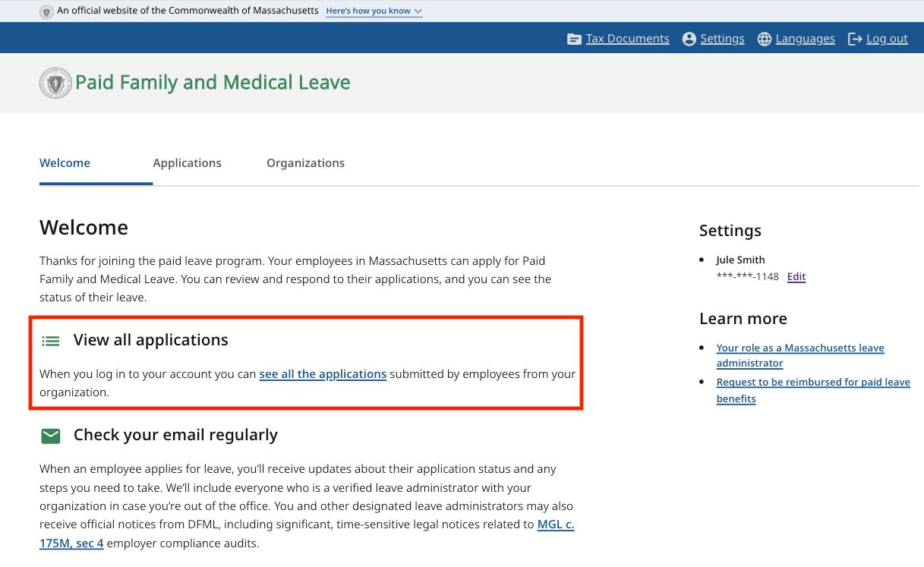924x567 pixels.
Task: Click the Log out arrow icon
Action: [x=855, y=39]
